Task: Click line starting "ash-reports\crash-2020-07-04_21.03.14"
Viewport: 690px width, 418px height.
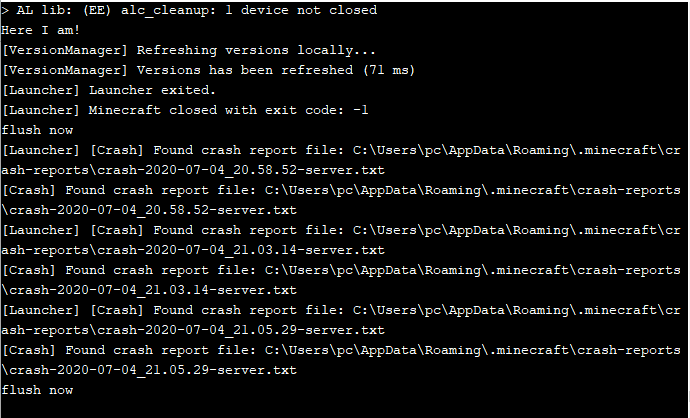Action: [x=193, y=250]
